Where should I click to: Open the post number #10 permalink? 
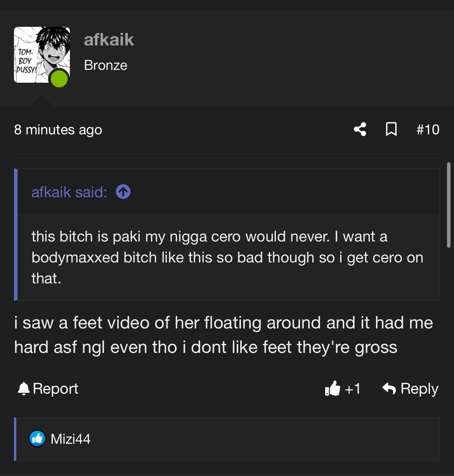[428, 130]
